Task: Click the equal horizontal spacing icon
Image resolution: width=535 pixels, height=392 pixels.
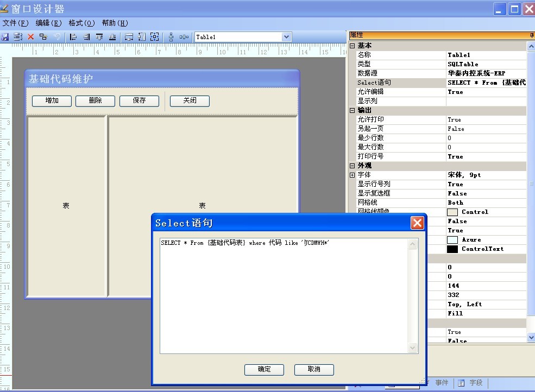Action: coord(184,37)
